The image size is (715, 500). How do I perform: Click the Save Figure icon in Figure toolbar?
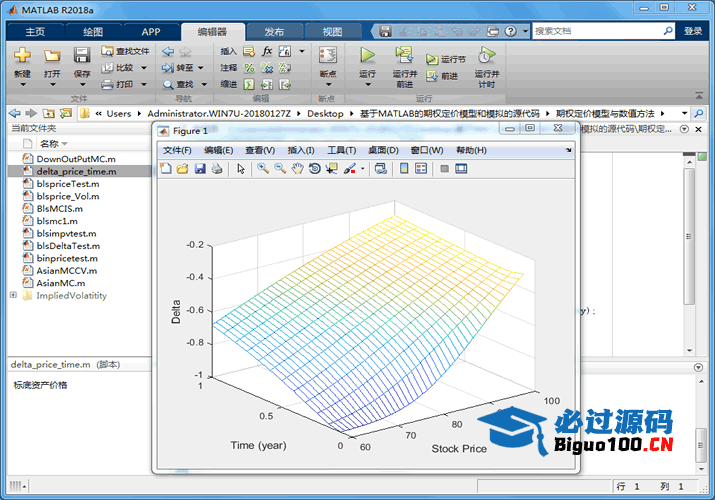pos(200,169)
